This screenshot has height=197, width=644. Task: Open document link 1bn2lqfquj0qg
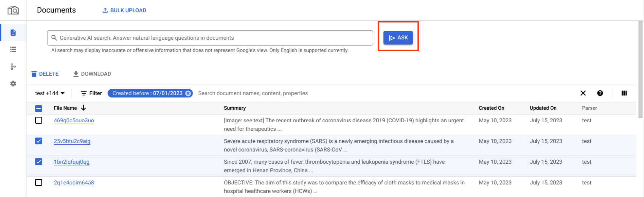[x=72, y=162]
